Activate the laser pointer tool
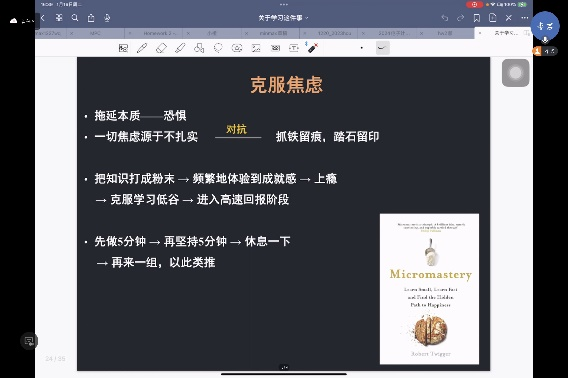Image resolution: width=568 pixels, height=378 pixels. 312,47
